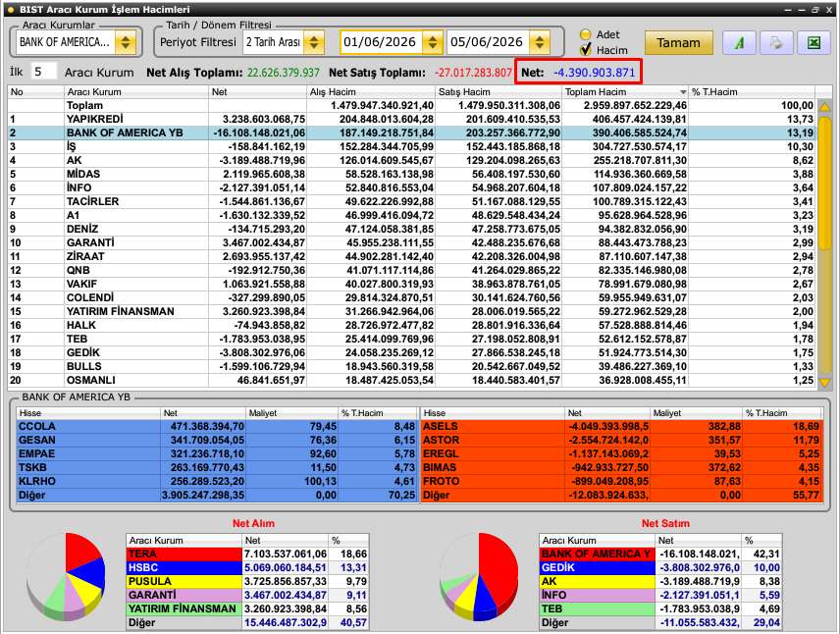The width and height of the screenshot is (840, 634).
Task: Click the Net value -4.390.903.871
Action: 595,73
